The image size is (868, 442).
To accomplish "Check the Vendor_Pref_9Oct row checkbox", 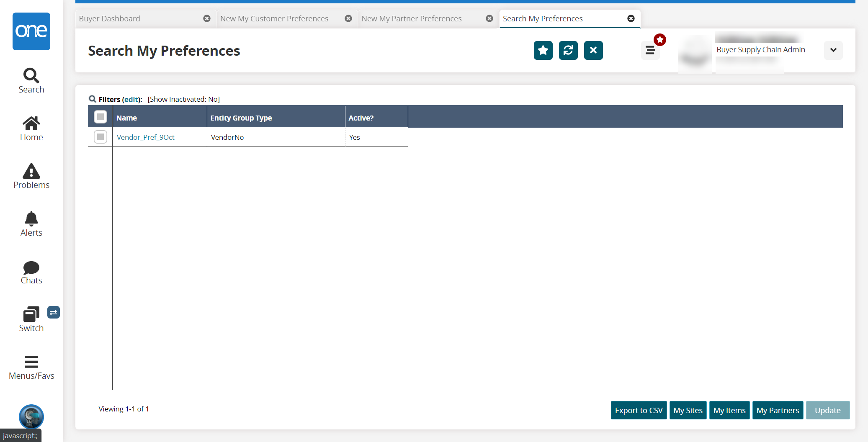I will coord(100,137).
